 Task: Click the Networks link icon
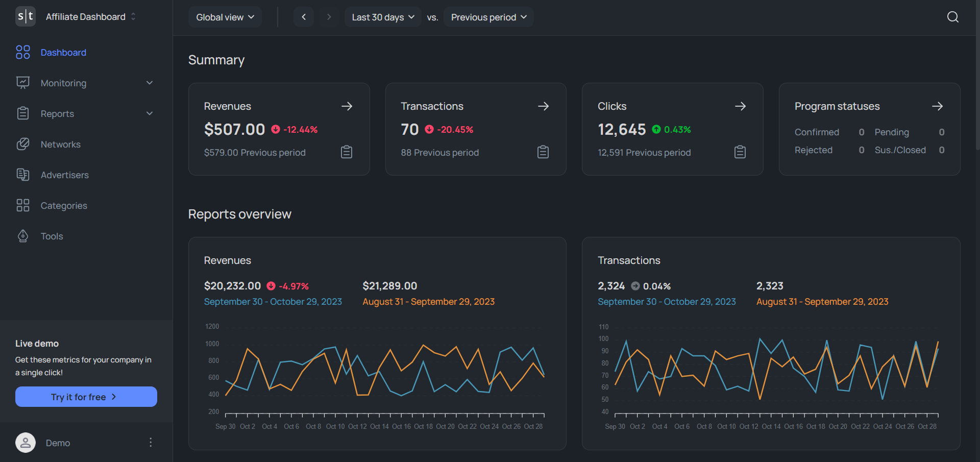point(23,144)
